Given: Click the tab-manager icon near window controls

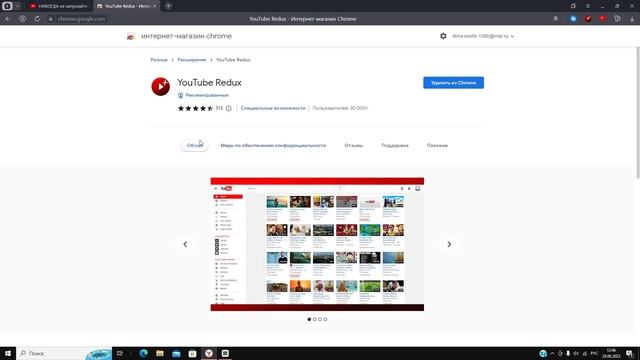Looking at the screenshot, I should (573, 6).
